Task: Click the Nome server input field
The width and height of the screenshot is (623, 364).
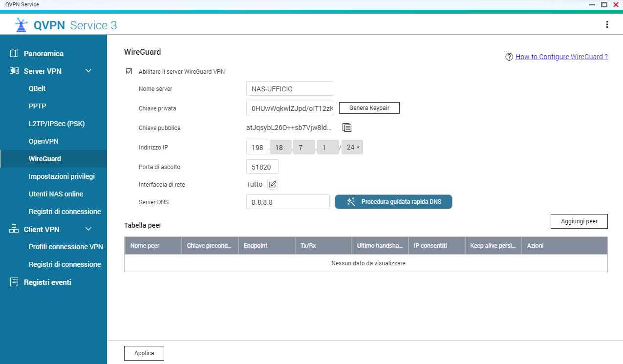Action: tap(290, 88)
